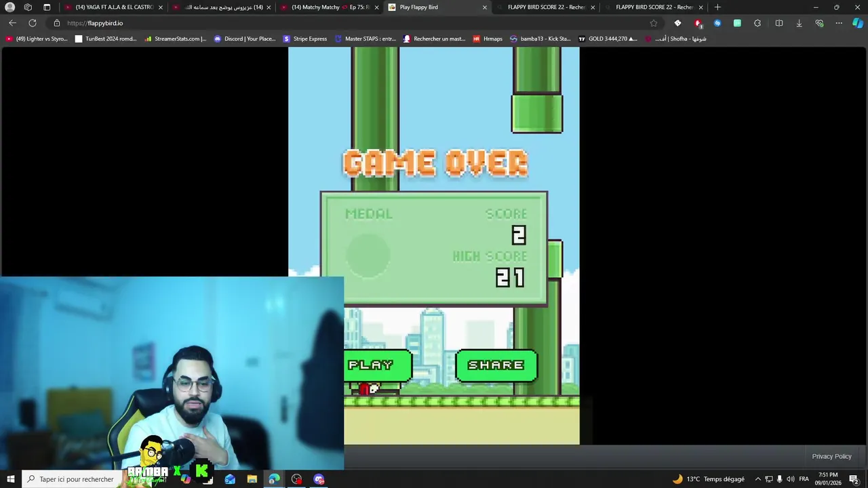Open the Discord taskbar icon with badge
868x488 pixels.
pyautogui.click(x=319, y=479)
